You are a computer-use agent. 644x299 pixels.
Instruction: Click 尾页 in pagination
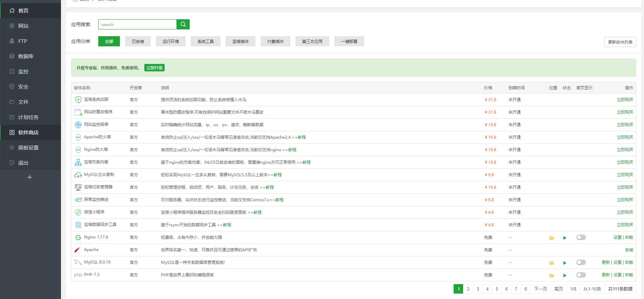[559, 289]
